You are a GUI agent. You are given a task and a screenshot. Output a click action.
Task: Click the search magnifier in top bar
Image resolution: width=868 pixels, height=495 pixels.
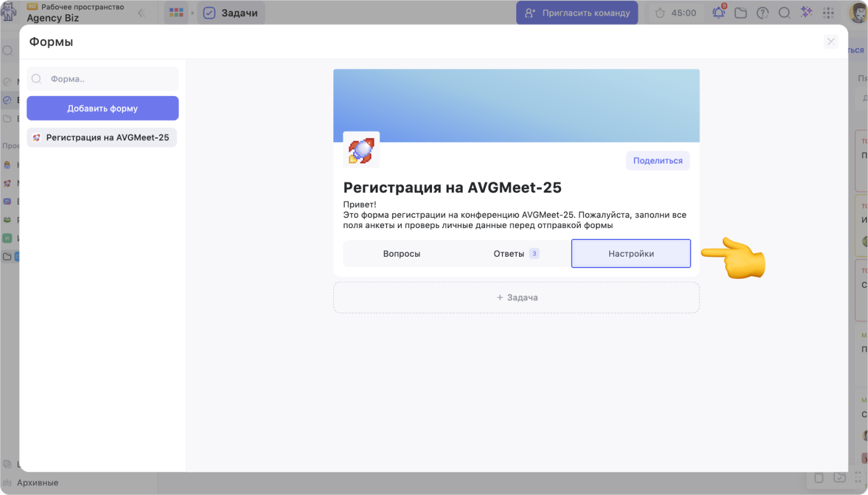pos(784,13)
